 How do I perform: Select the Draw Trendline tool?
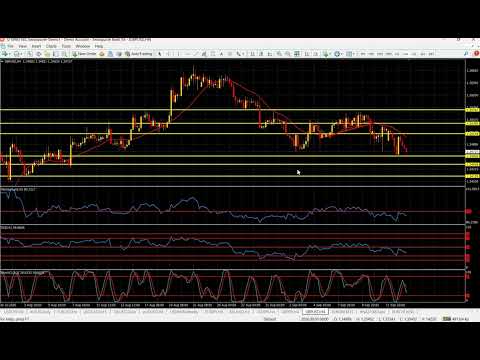point(196,54)
